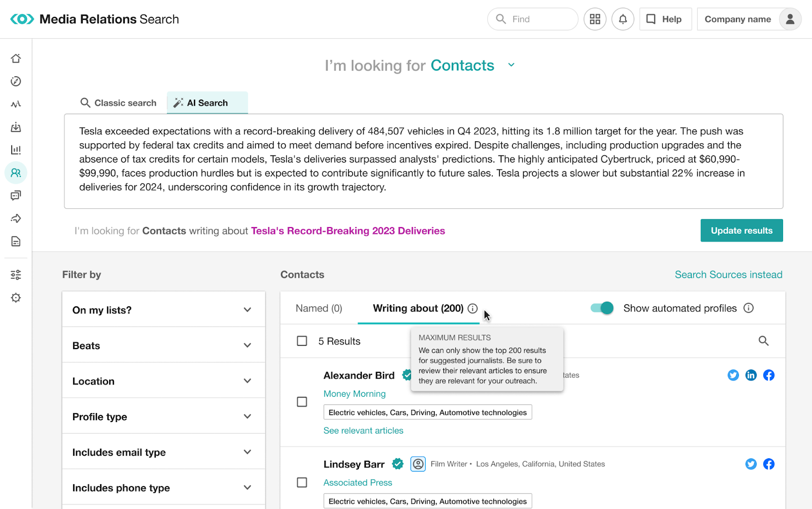Open the document report sidebar icon

pos(16,241)
